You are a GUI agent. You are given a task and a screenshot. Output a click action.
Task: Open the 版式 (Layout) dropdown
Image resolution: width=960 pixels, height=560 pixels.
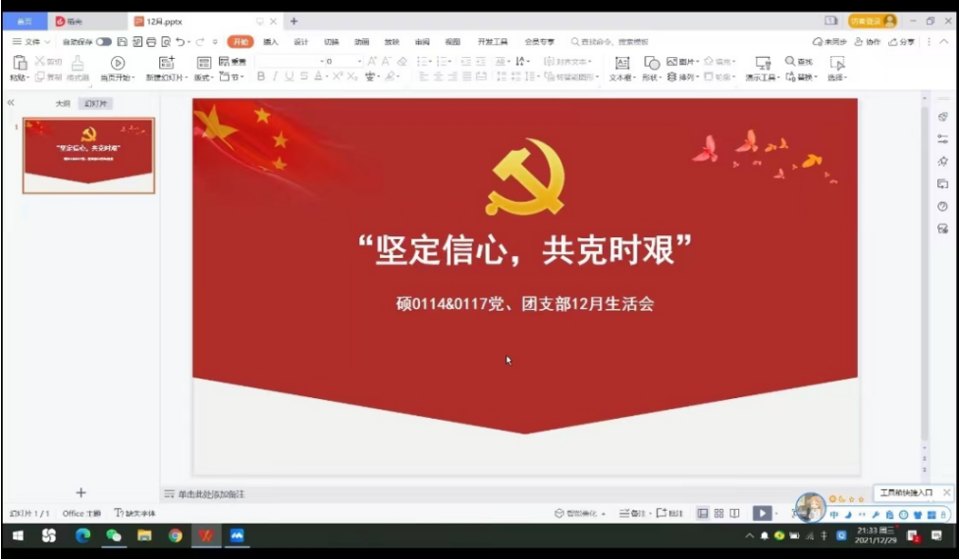coord(203,77)
